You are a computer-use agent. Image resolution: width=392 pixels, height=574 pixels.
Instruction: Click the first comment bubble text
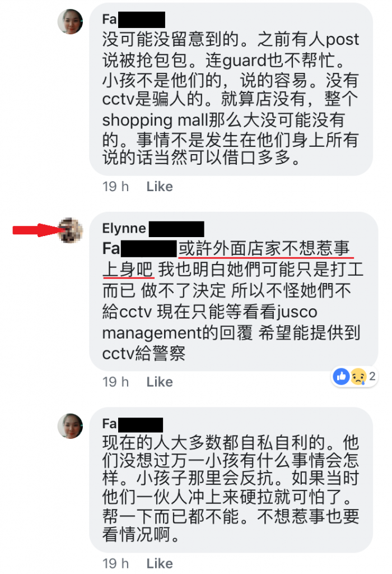pyautogui.click(x=231, y=89)
